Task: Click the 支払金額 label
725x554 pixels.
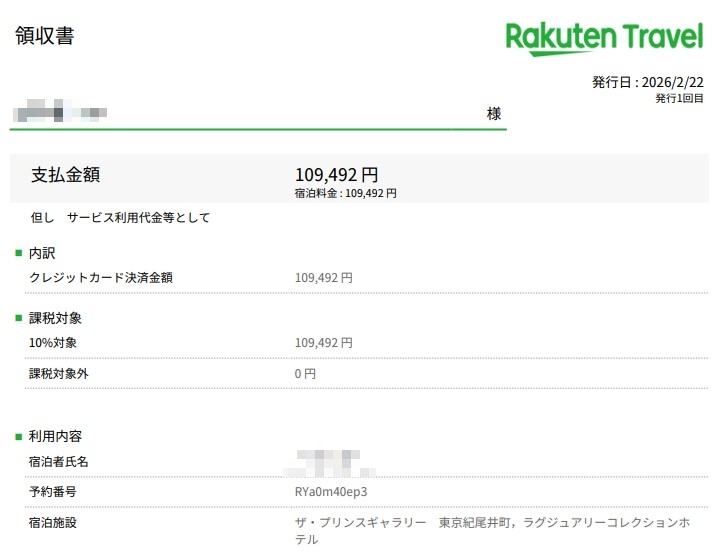Action: pyautogui.click(x=66, y=174)
